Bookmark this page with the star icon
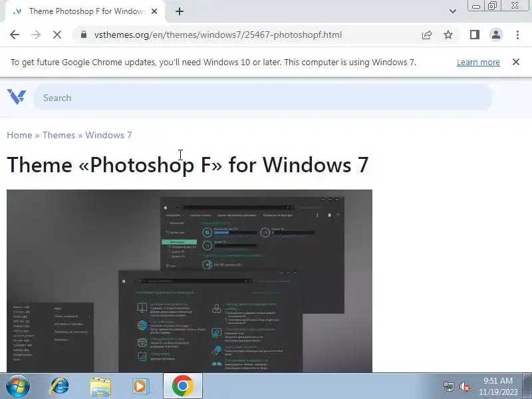Viewport: 532px width, 399px height. [x=448, y=35]
